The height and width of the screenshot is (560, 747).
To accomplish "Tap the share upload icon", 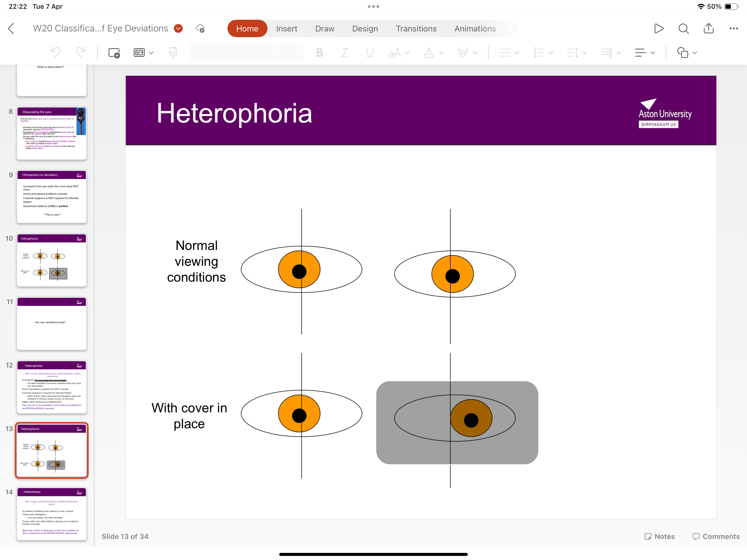I will click(708, 28).
